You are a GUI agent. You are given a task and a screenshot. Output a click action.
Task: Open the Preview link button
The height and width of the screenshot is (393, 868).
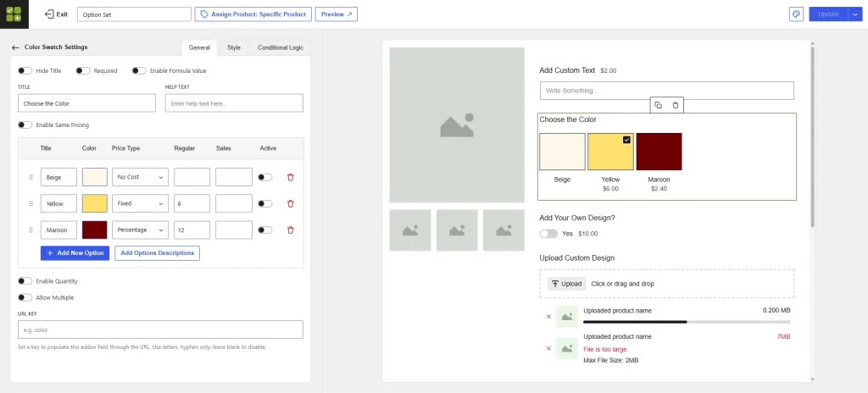click(x=336, y=14)
